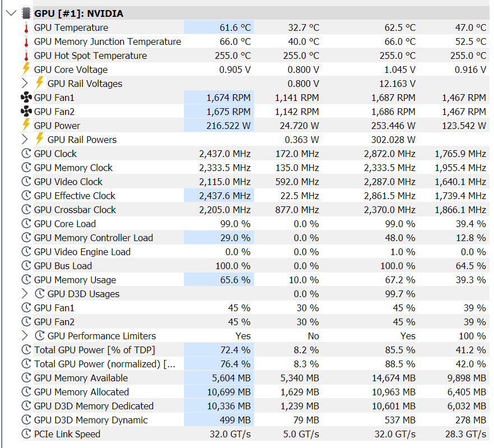Screen dimensions: 494x448
Task: Click the 76.4 % normalized power value
Action: tap(236, 364)
